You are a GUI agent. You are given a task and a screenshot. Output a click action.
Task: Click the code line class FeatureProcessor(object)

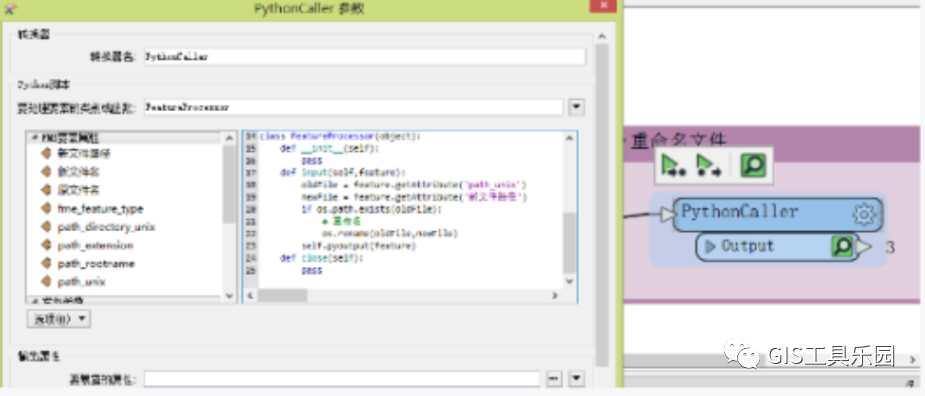click(x=340, y=136)
